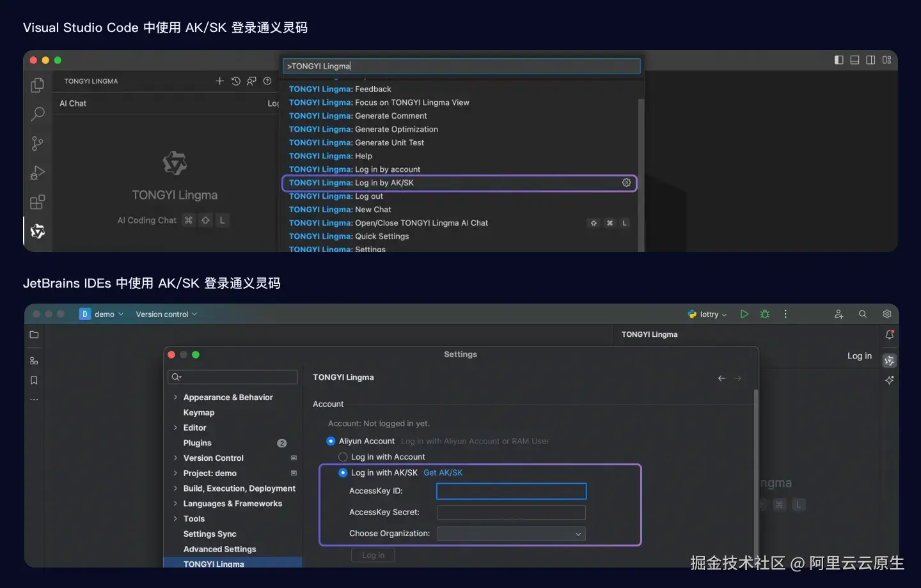The image size is (921, 588).
Task: Click the Settings dialog search field
Action: pos(233,377)
